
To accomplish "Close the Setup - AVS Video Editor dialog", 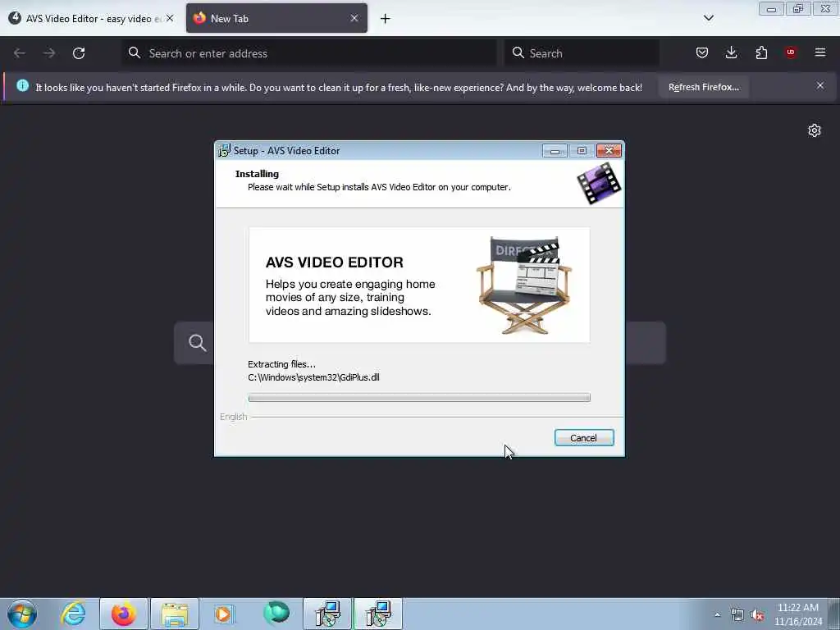I will click(609, 151).
